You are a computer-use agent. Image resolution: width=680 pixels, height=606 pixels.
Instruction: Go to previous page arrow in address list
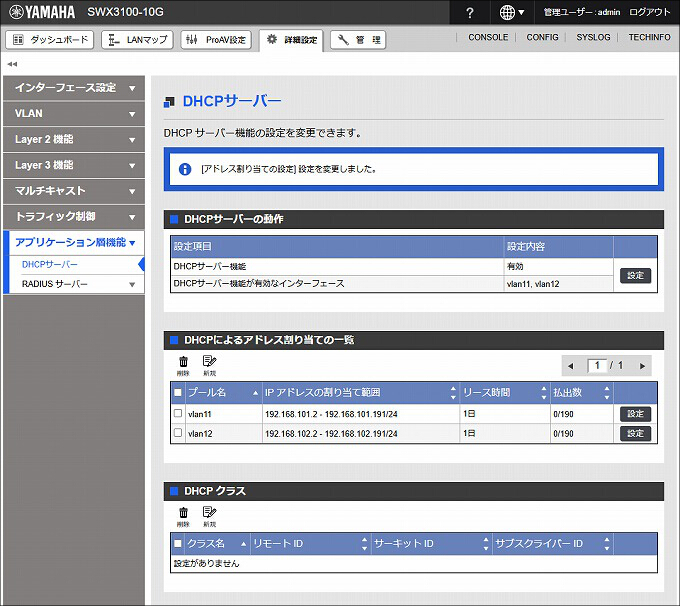[x=570, y=366]
